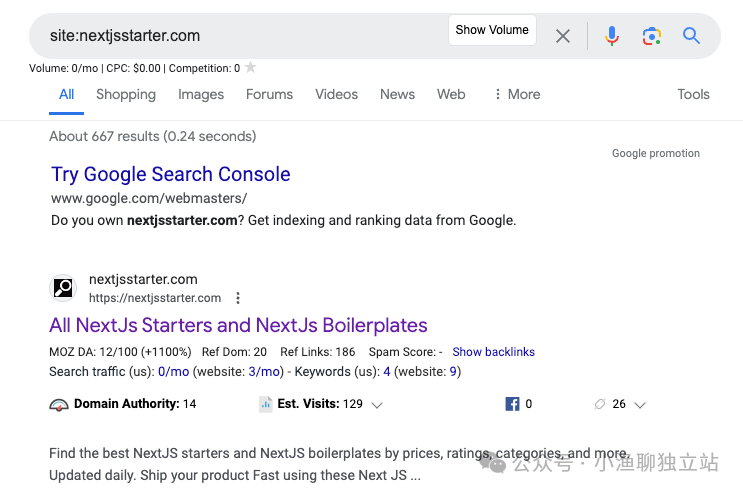Expand the Est. Visits dropdown arrow
This screenshot has height=493, width=743.
coord(377,405)
